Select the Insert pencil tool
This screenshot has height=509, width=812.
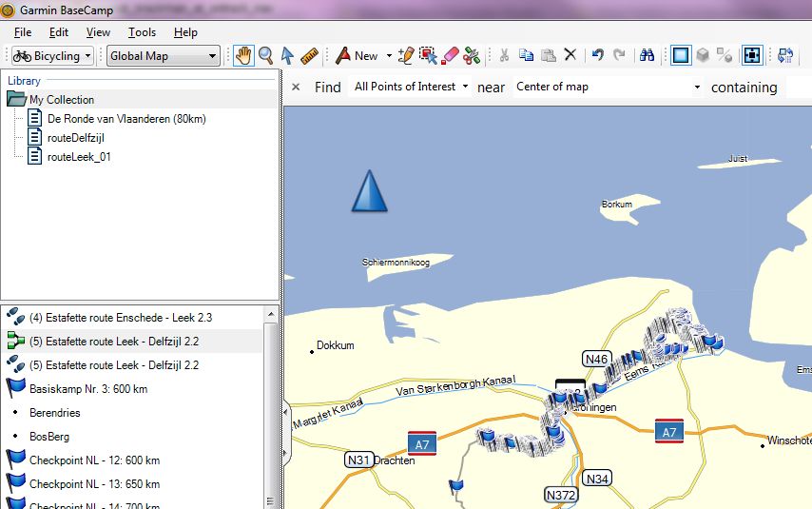pyautogui.click(x=406, y=55)
